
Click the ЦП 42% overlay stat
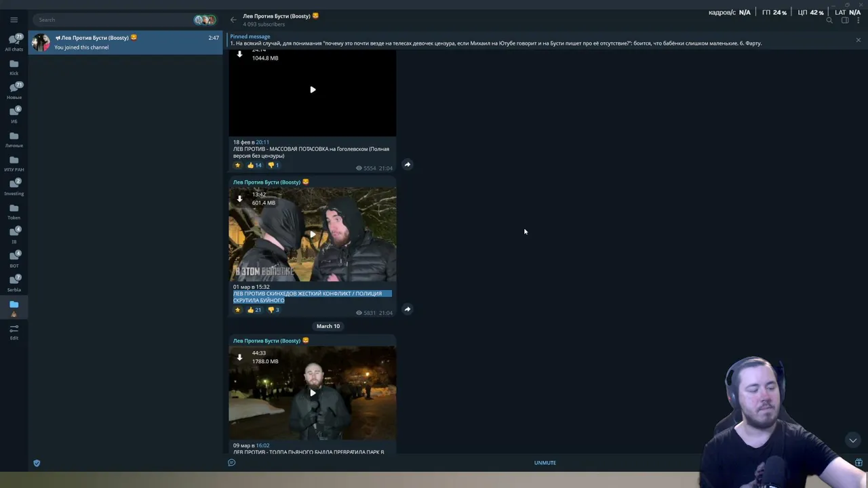coord(811,12)
